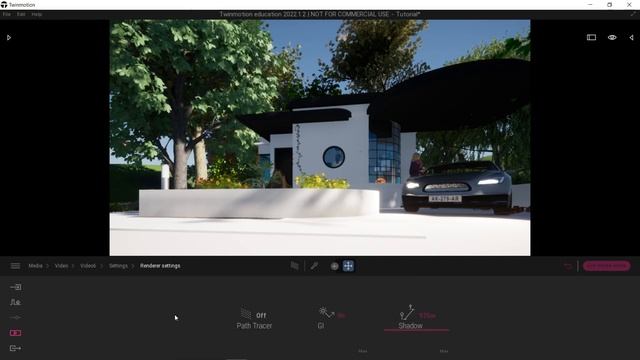Click the pink Shadow distance value
This screenshot has width=640, height=360.
click(427, 316)
